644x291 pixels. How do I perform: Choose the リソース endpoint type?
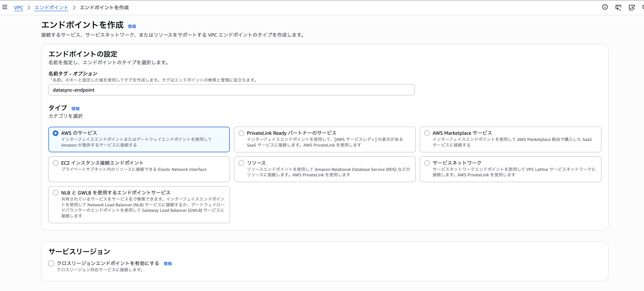241,163
